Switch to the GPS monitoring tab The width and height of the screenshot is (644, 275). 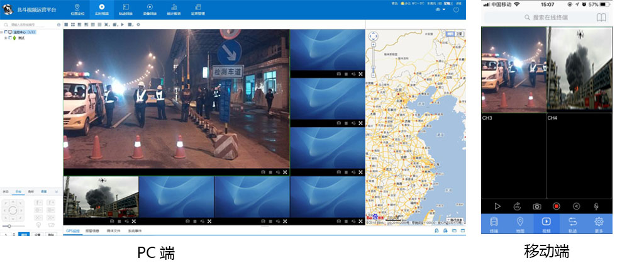(72, 231)
